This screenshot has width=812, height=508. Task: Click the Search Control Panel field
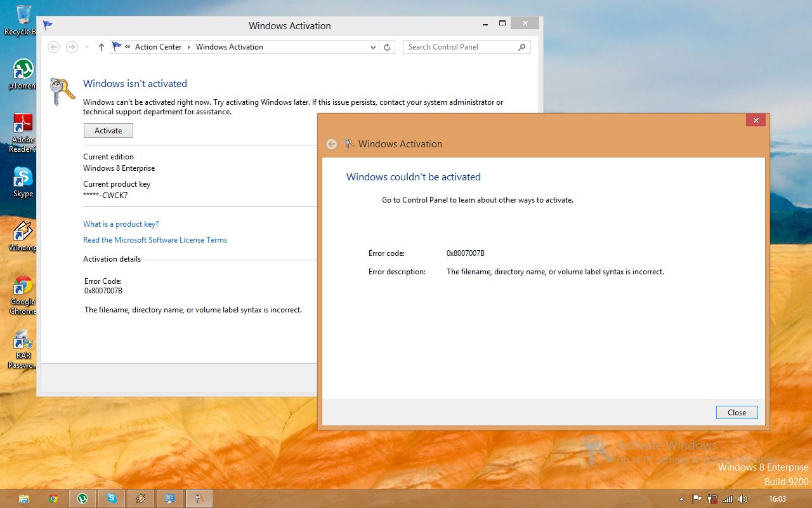point(460,47)
